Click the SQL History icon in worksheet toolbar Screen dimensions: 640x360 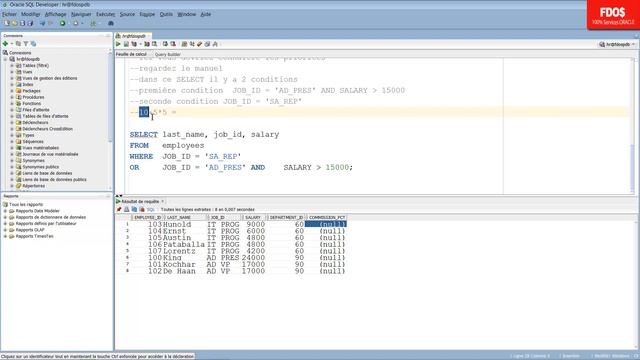207,44
